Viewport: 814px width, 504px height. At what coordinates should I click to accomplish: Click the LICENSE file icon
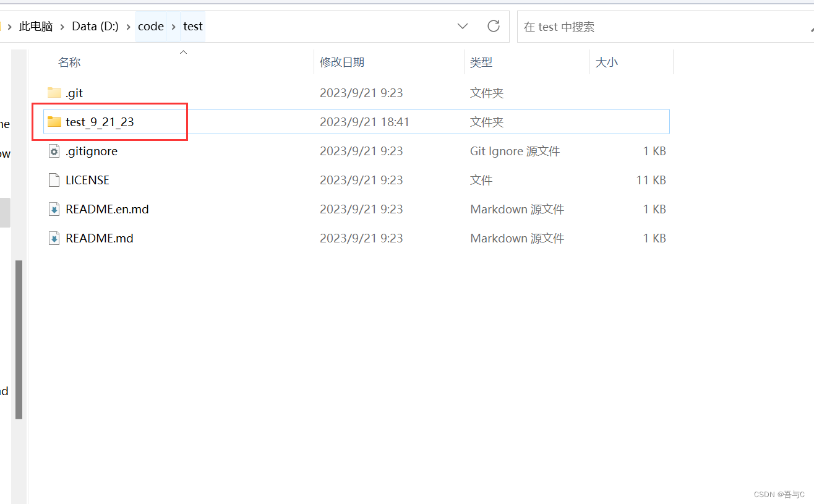pos(54,180)
